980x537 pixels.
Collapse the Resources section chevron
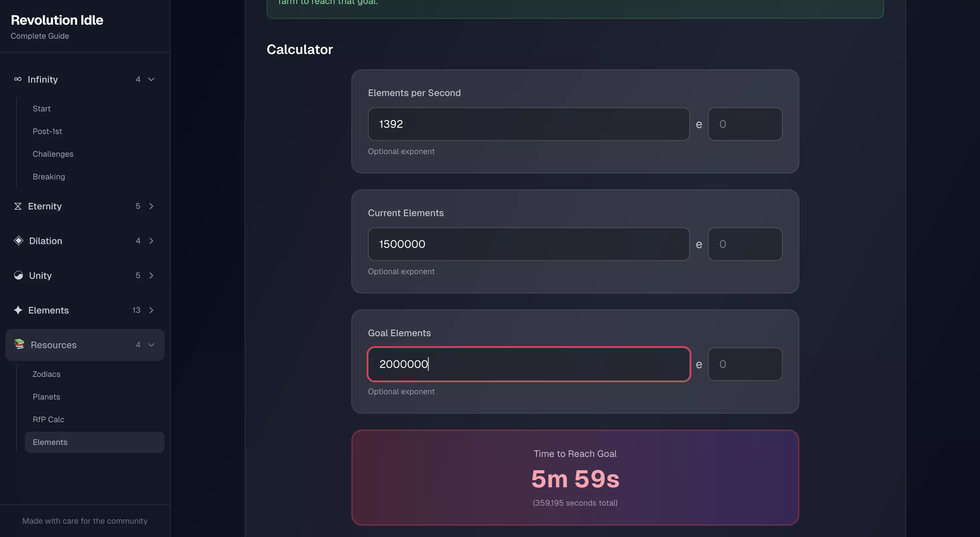[x=151, y=345]
